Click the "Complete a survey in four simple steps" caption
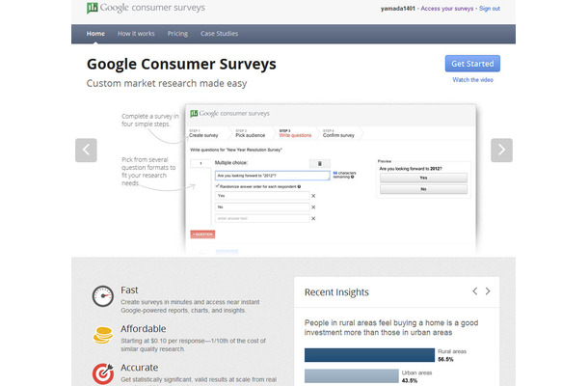Viewport: 588px width, 386px height. coord(150,121)
